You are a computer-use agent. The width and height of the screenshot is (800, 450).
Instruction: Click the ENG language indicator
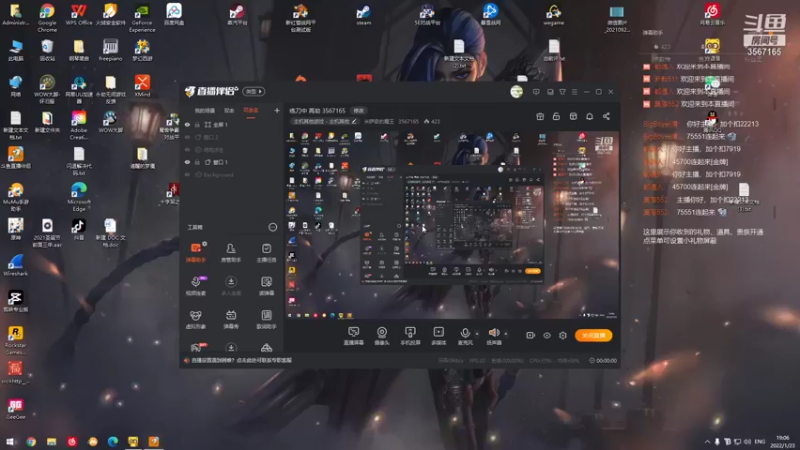760,441
